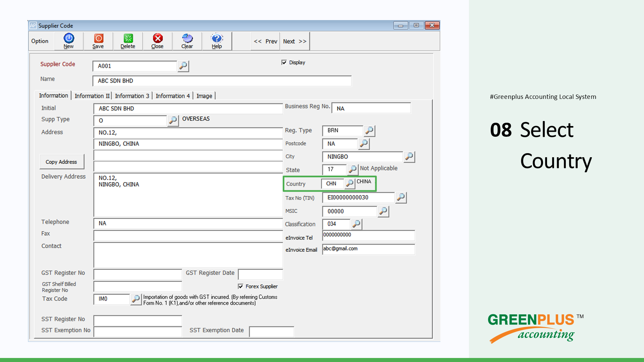Click the Save toolbar icon
644x362 pixels.
coord(98,41)
